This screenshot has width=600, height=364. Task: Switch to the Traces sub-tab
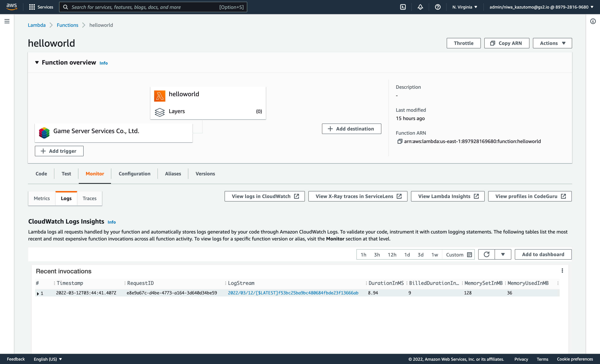coord(89,198)
